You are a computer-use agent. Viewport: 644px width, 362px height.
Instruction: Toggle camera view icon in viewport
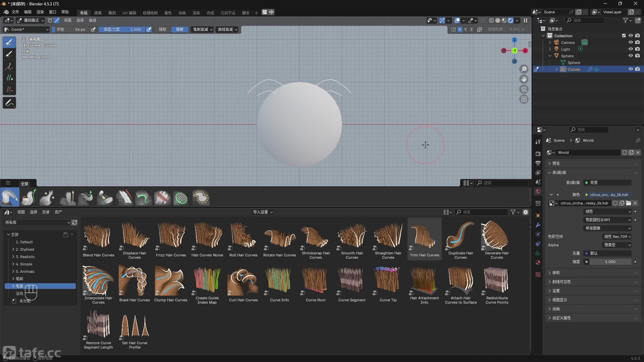[524, 89]
